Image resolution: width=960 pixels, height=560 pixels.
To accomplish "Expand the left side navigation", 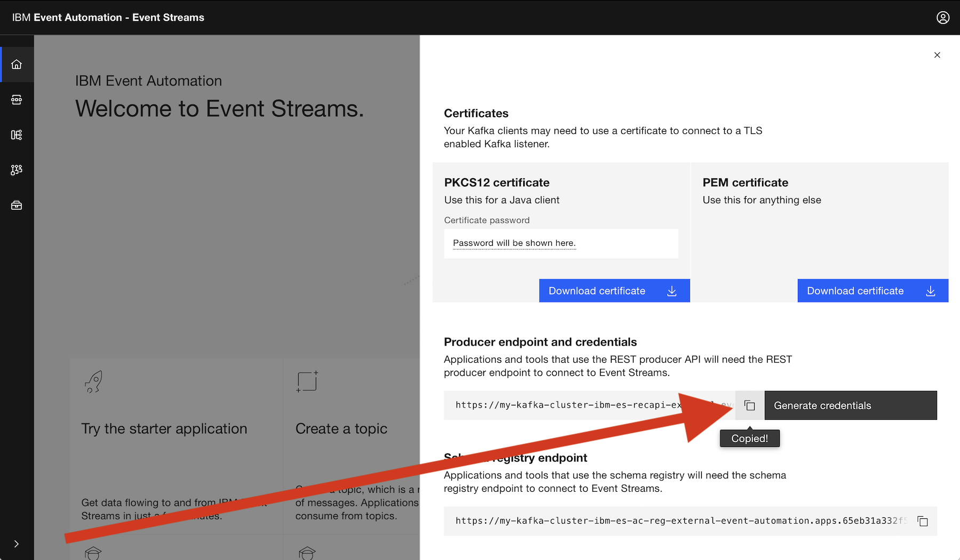I will pyautogui.click(x=17, y=543).
